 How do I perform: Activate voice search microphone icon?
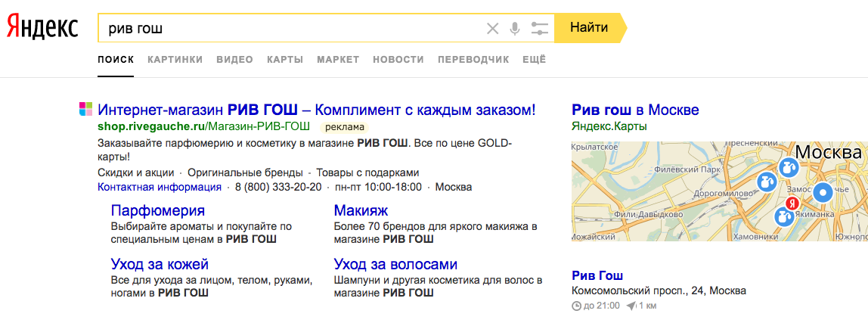pyautogui.click(x=515, y=28)
